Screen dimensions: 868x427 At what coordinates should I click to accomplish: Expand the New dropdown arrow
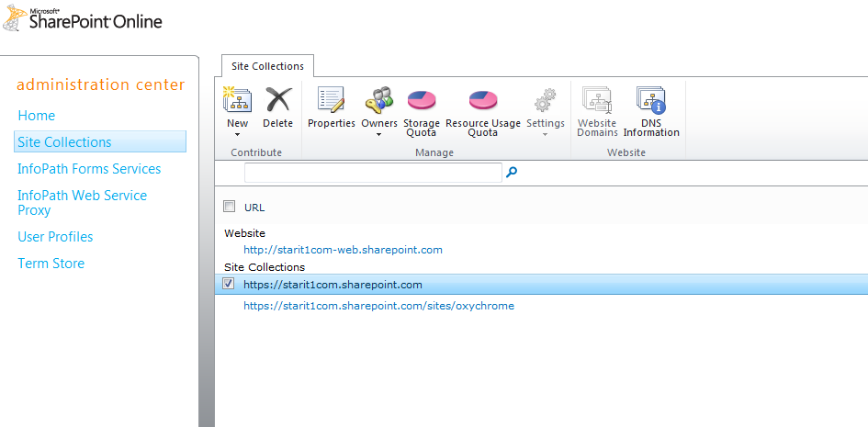pos(238,134)
